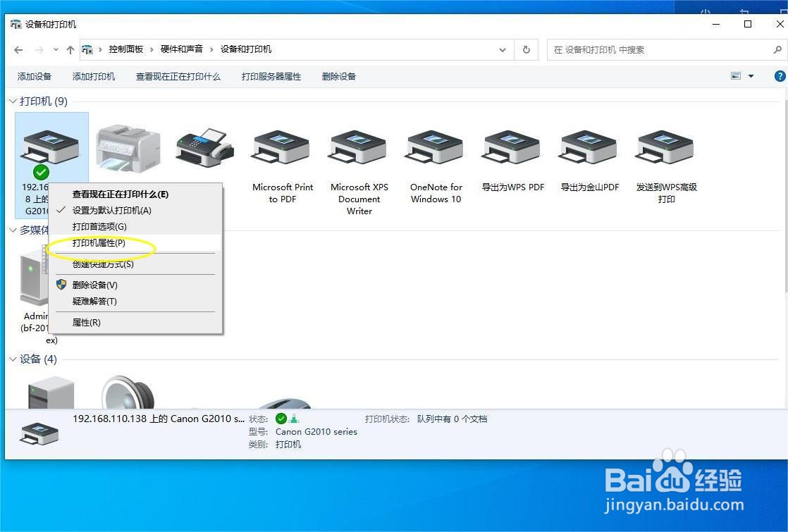Image resolution: width=788 pixels, height=532 pixels.
Task: Select the multimedia server device icon
Action: [34, 276]
